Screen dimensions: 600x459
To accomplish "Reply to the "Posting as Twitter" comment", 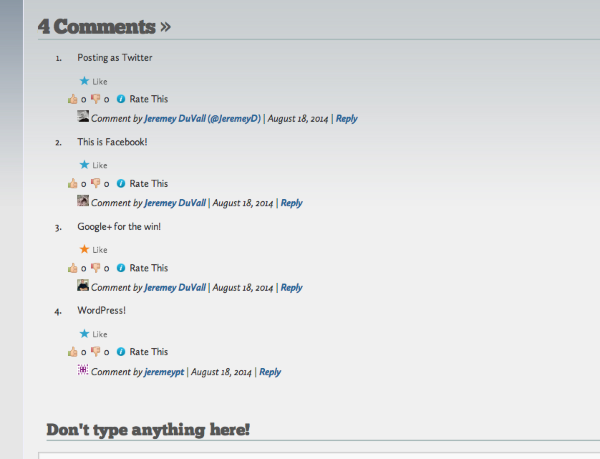I will click(x=346, y=119).
